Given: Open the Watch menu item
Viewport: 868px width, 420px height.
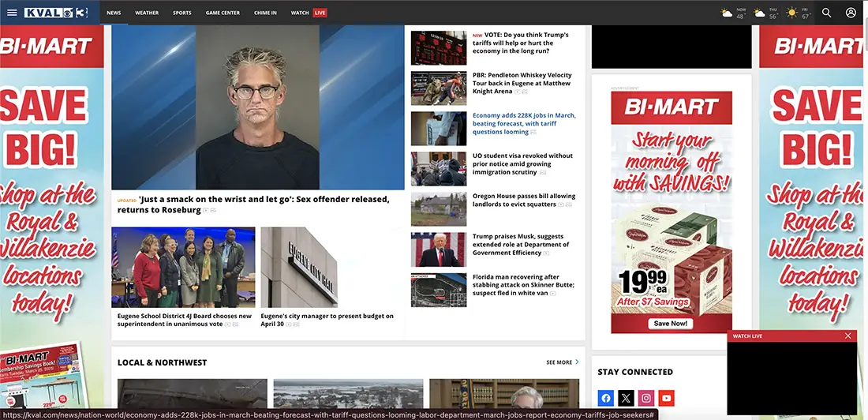Looking at the screenshot, I should 300,13.
